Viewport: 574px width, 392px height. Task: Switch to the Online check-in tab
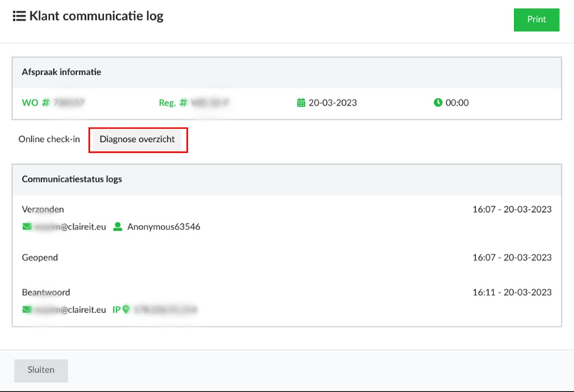pos(49,139)
